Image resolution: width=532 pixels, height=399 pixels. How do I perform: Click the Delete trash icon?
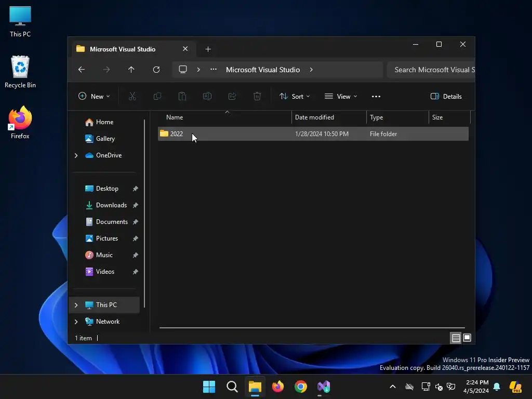tap(257, 96)
